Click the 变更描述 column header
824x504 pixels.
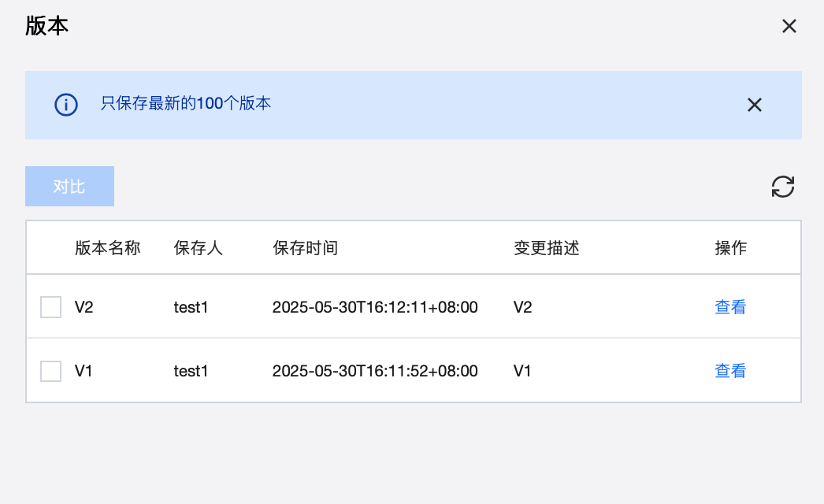coord(546,248)
